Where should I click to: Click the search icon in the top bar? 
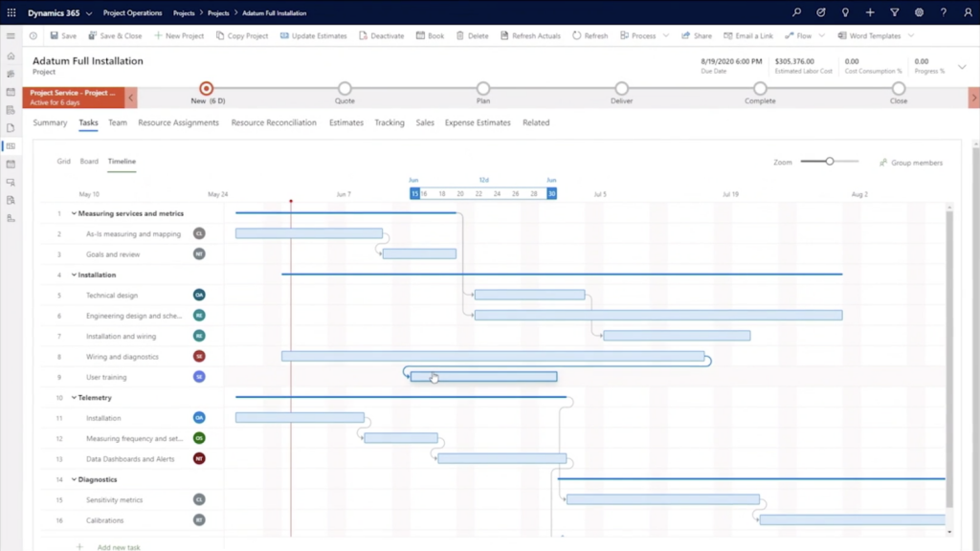click(x=796, y=12)
